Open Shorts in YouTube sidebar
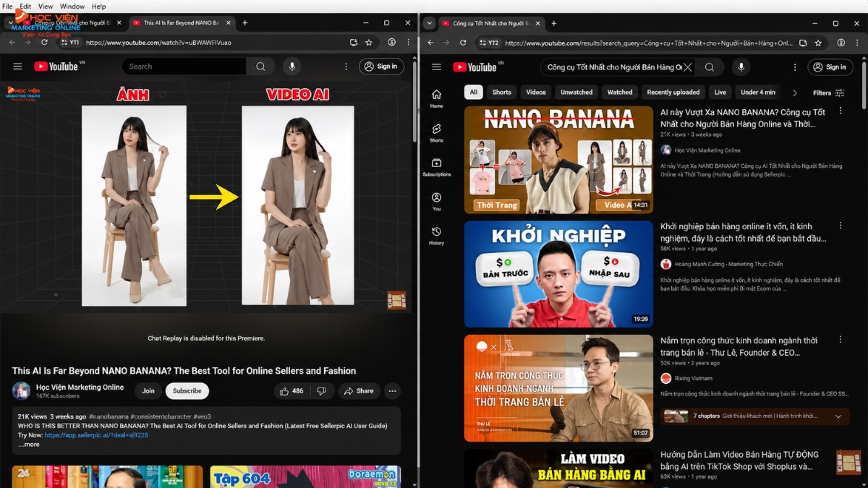This screenshot has height=488, width=868. 436,133
